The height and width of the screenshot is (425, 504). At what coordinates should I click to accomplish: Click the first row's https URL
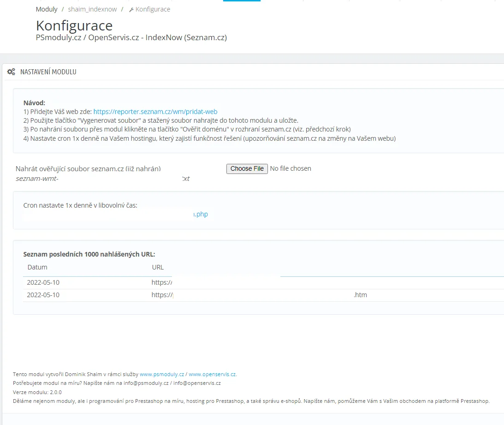[161, 282]
